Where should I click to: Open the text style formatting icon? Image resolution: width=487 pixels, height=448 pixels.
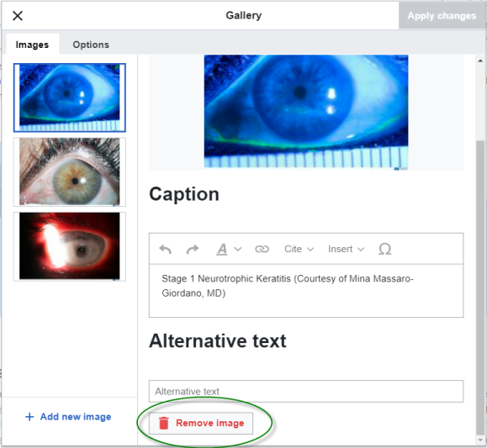222,249
